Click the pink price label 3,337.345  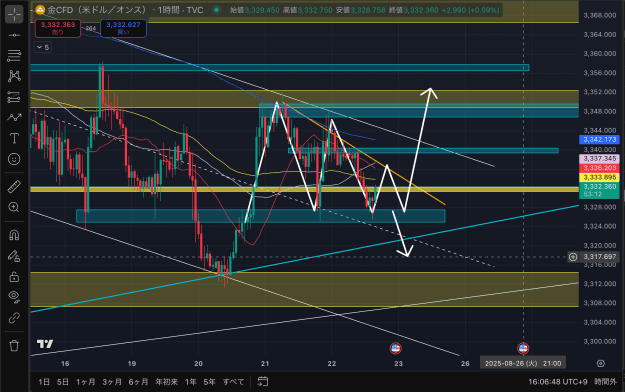(599, 159)
